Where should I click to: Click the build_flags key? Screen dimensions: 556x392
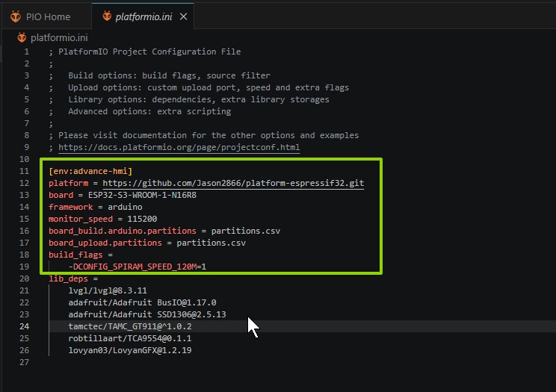(75, 255)
